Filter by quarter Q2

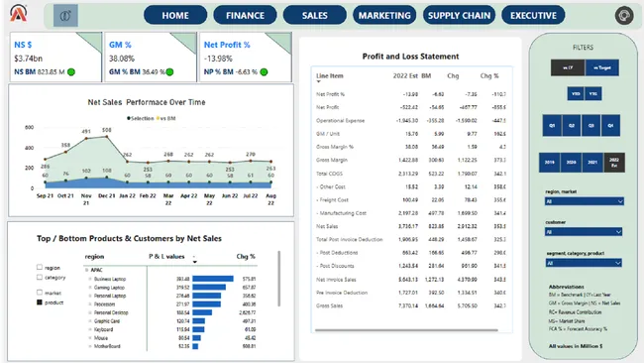coord(572,125)
